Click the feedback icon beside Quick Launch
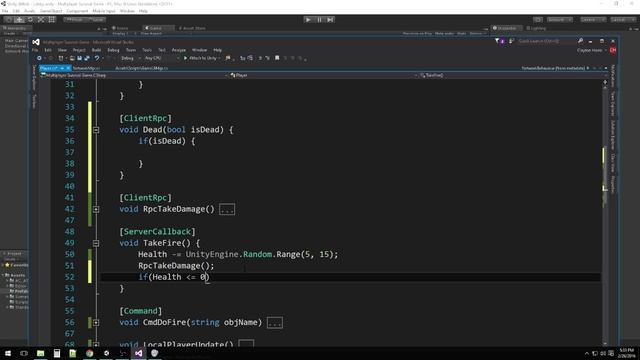640x360 pixels. point(511,41)
